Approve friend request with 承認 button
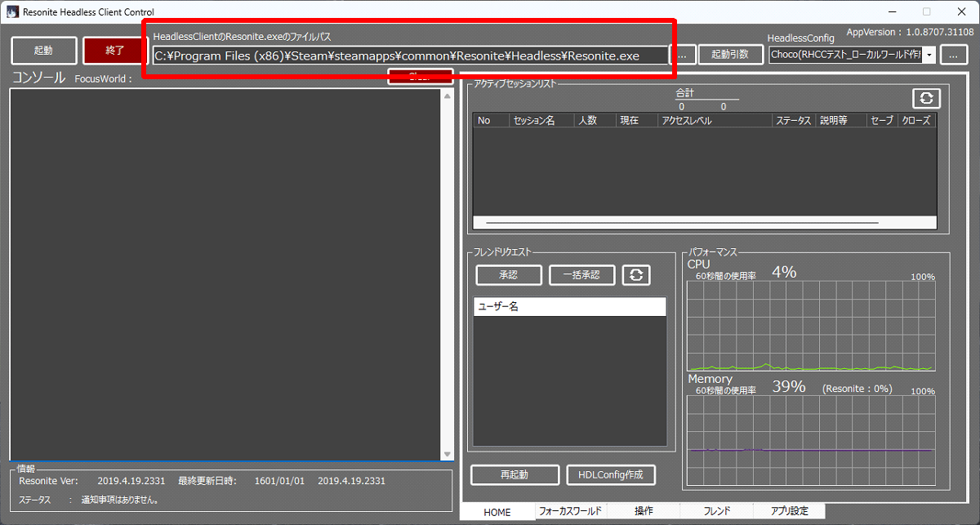This screenshot has width=980, height=525. point(509,275)
